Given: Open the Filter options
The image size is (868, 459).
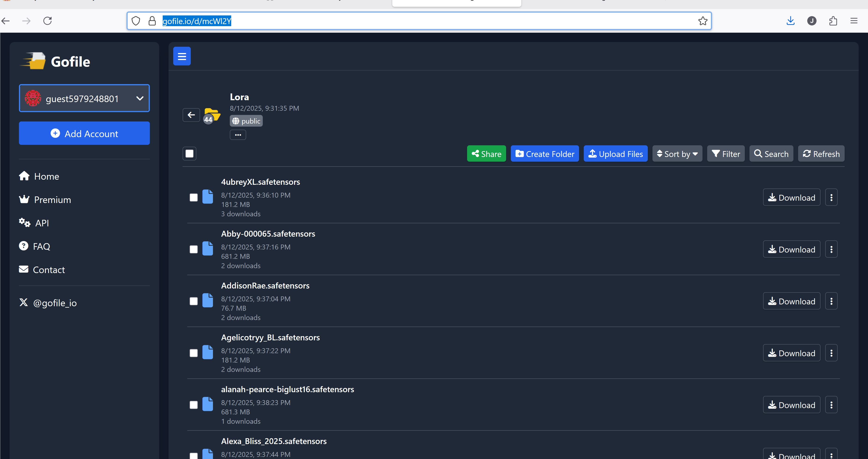Looking at the screenshot, I should (725, 154).
